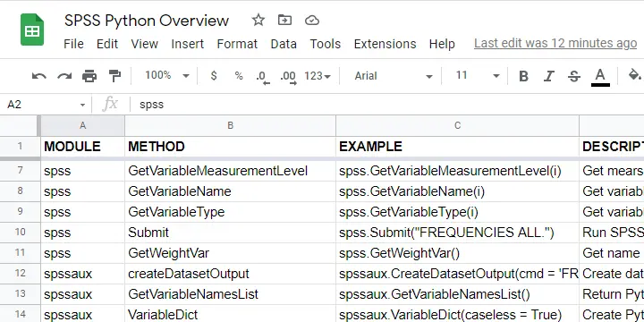
Task: Select cell spssaux.GetVariableNamesList()
Action: pos(457,294)
